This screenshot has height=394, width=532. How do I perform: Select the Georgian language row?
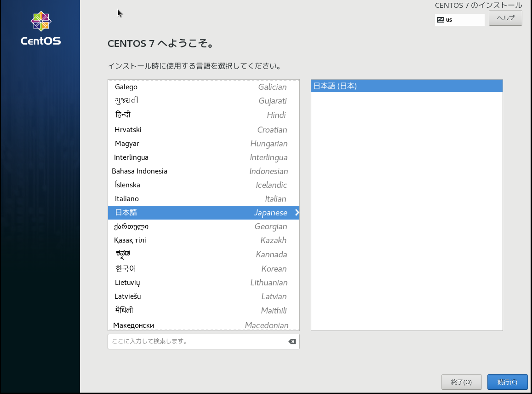point(204,226)
